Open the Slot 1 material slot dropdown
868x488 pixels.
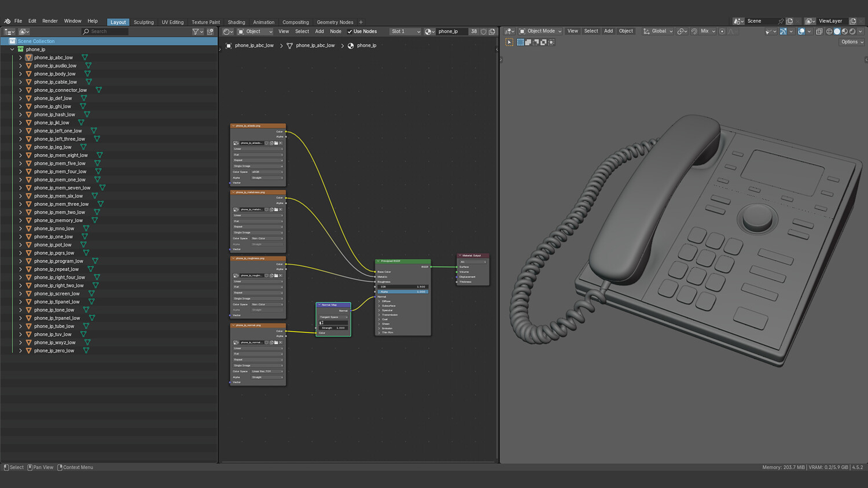405,32
